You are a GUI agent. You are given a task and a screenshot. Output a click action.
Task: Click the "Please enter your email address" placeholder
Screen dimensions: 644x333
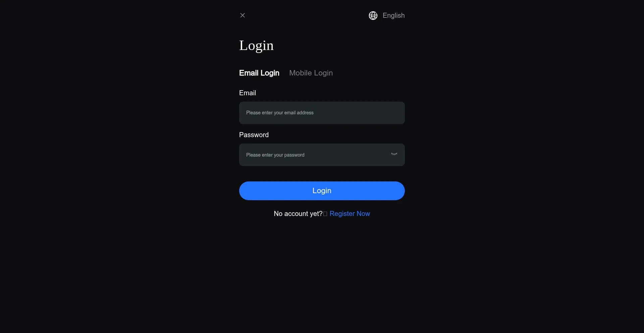click(x=280, y=113)
